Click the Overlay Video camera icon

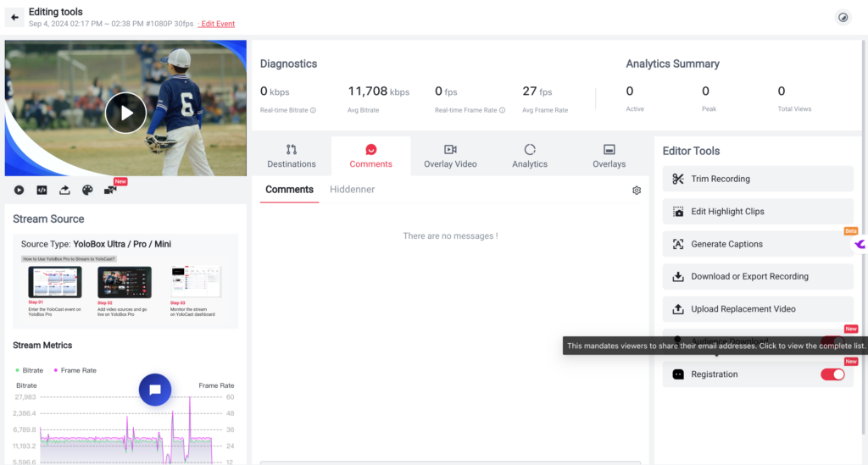pos(450,149)
